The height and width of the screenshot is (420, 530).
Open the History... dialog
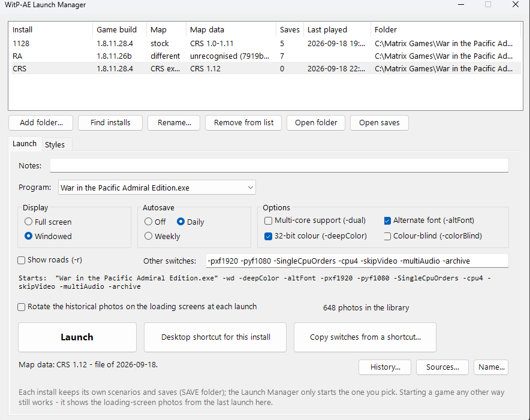coord(385,367)
